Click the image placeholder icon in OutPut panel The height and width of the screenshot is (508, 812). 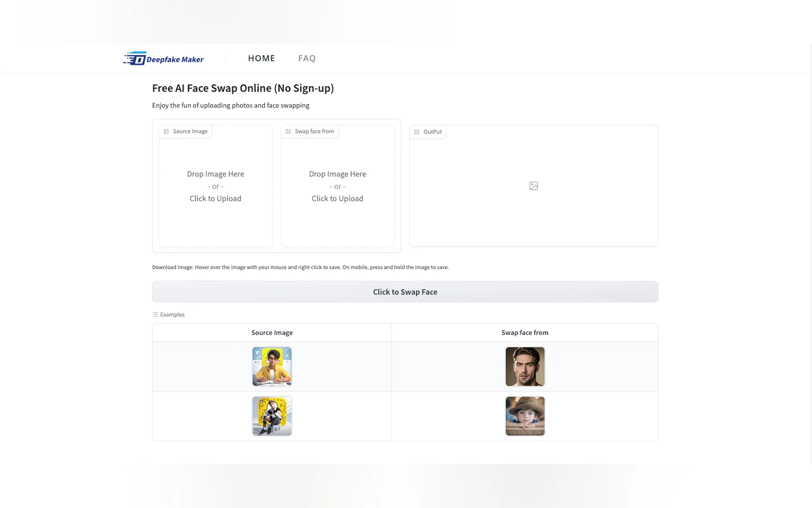(533, 186)
